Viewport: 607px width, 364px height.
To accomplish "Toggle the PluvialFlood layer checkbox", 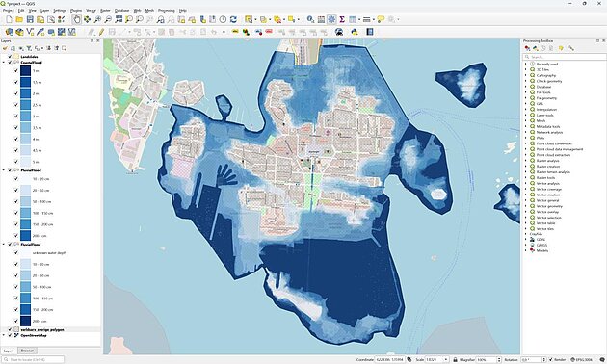I will click(x=10, y=170).
